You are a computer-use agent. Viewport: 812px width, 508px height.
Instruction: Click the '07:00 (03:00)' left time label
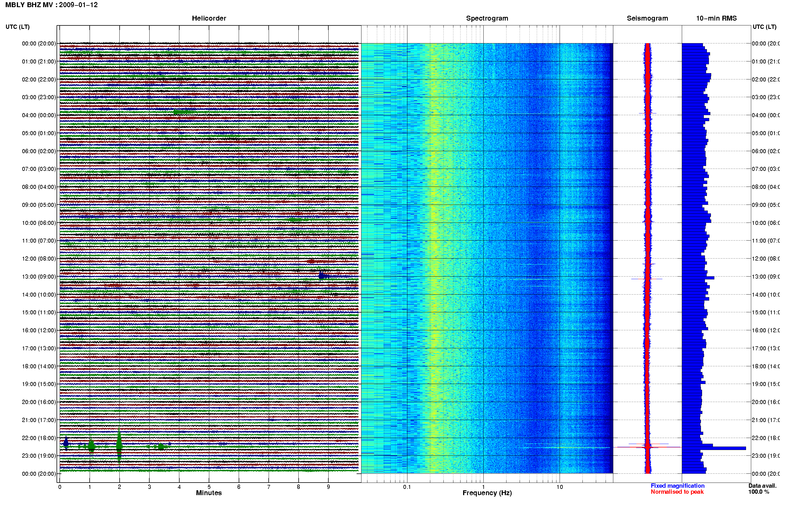pos(39,169)
